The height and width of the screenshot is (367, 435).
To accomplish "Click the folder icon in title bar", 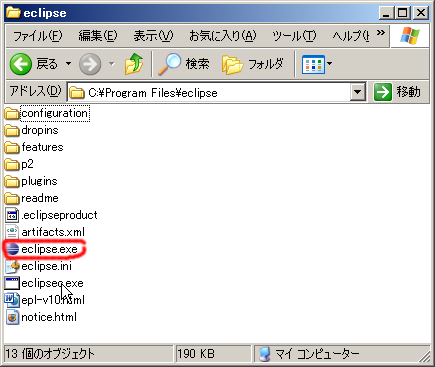I will point(14,13).
